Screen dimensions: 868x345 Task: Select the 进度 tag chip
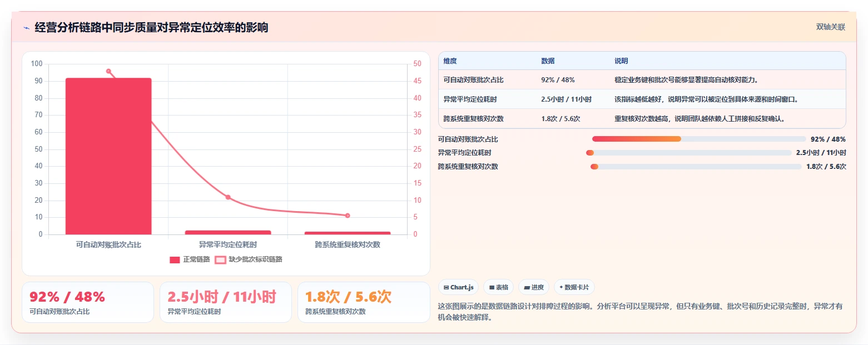(534, 287)
